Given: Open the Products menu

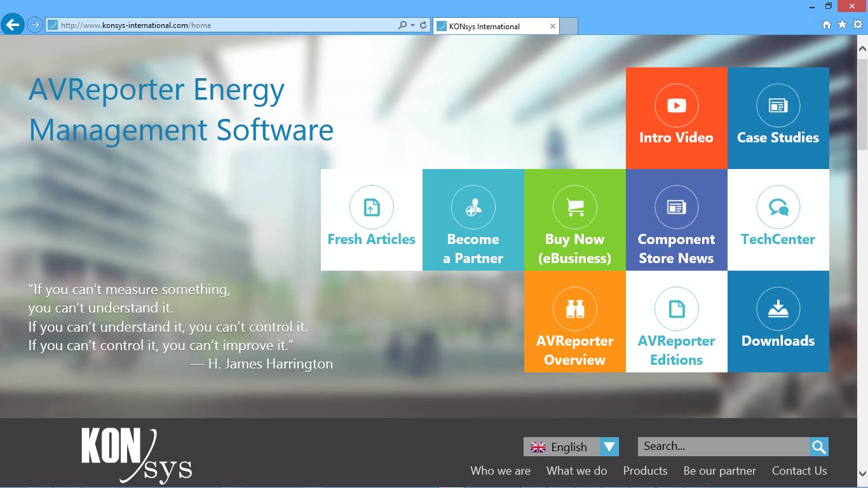Looking at the screenshot, I should 645,471.
